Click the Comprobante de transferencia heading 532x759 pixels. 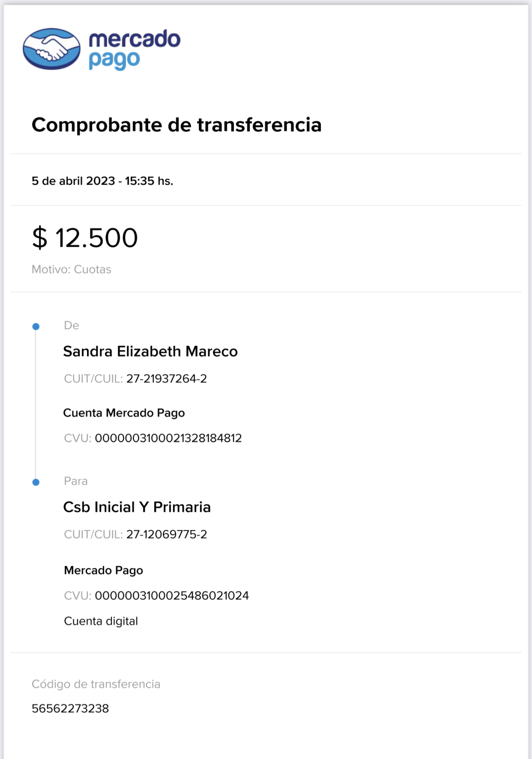click(x=176, y=125)
